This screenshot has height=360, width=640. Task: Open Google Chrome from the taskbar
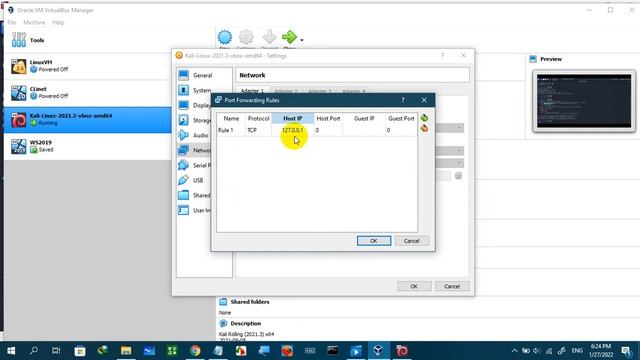(195, 351)
